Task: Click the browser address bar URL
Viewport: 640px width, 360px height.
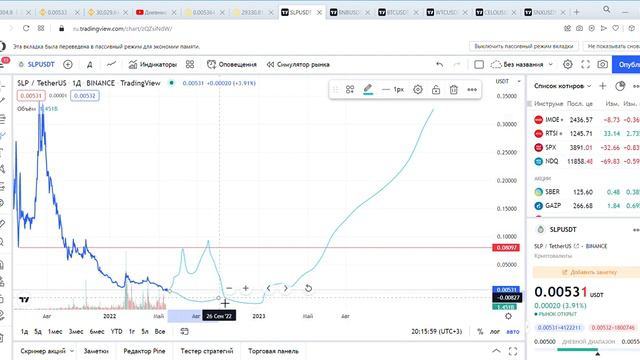Action: tap(122, 29)
